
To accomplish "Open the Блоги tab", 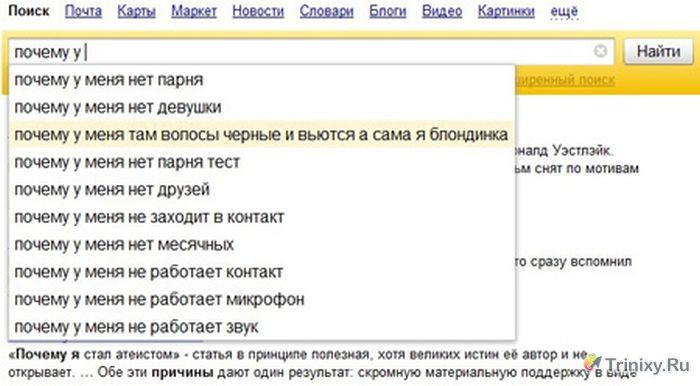I will pos(388,11).
